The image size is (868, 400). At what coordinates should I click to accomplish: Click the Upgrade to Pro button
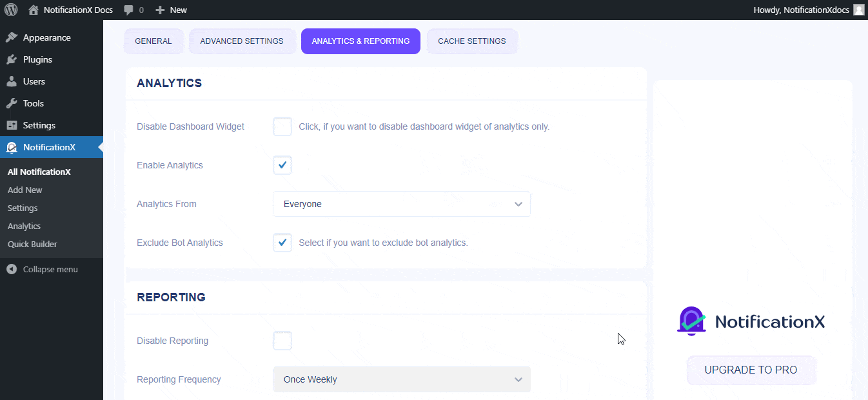(751, 370)
